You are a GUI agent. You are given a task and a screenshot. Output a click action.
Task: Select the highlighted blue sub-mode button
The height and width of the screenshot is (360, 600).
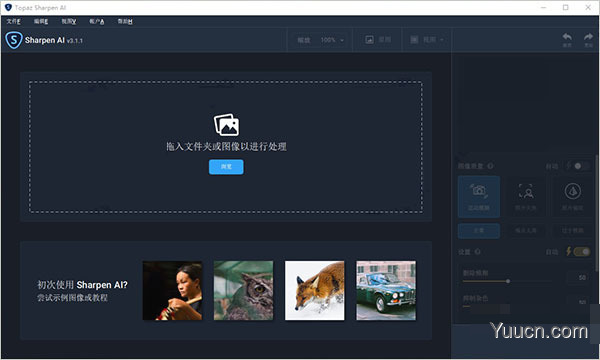pyautogui.click(x=479, y=231)
